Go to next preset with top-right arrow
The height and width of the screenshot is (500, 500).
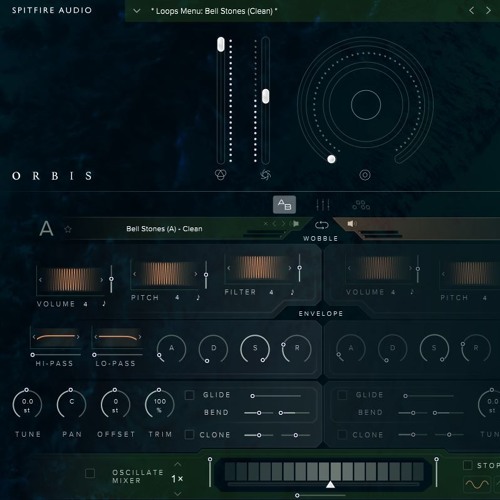(488, 11)
